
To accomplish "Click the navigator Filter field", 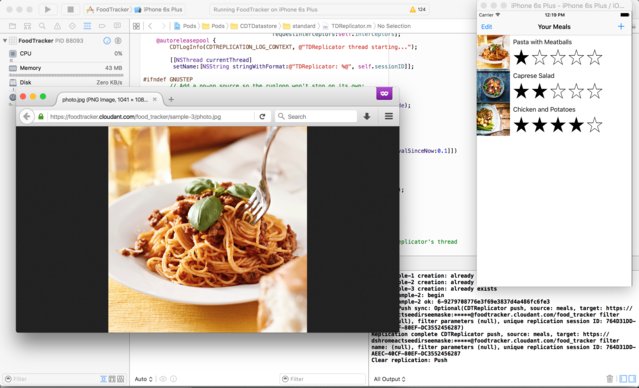I will [50, 379].
